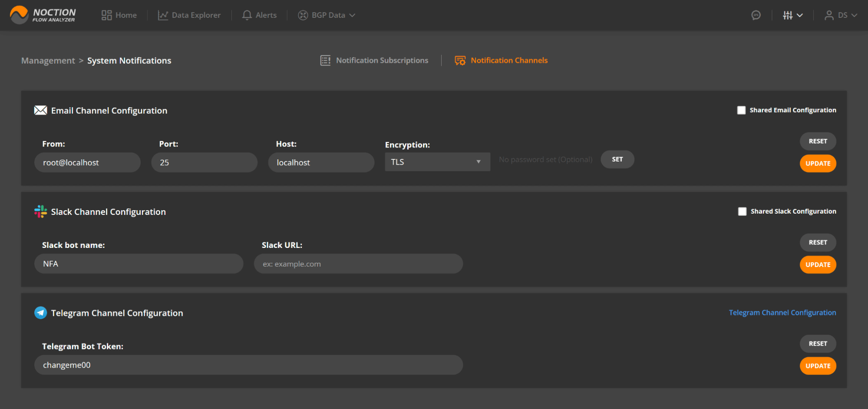Click SET password button
Viewport: 868px width, 409px height.
(x=617, y=159)
